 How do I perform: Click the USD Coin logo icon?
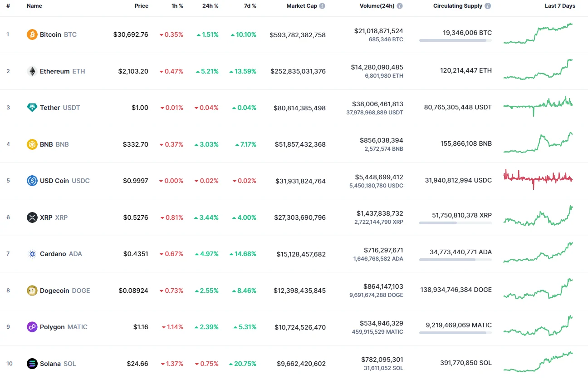pos(31,180)
